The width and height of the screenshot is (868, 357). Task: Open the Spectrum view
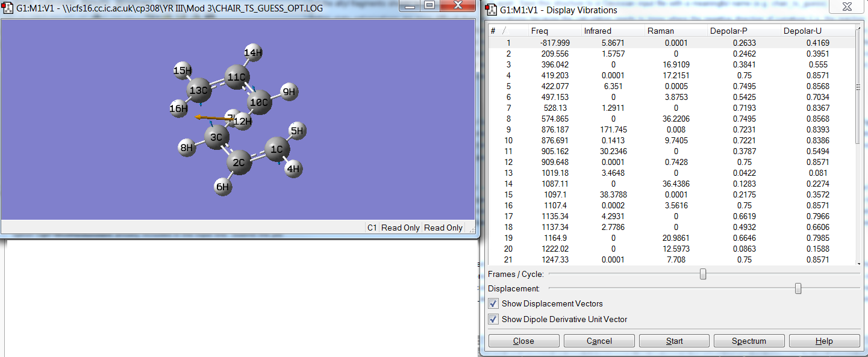[x=749, y=341]
